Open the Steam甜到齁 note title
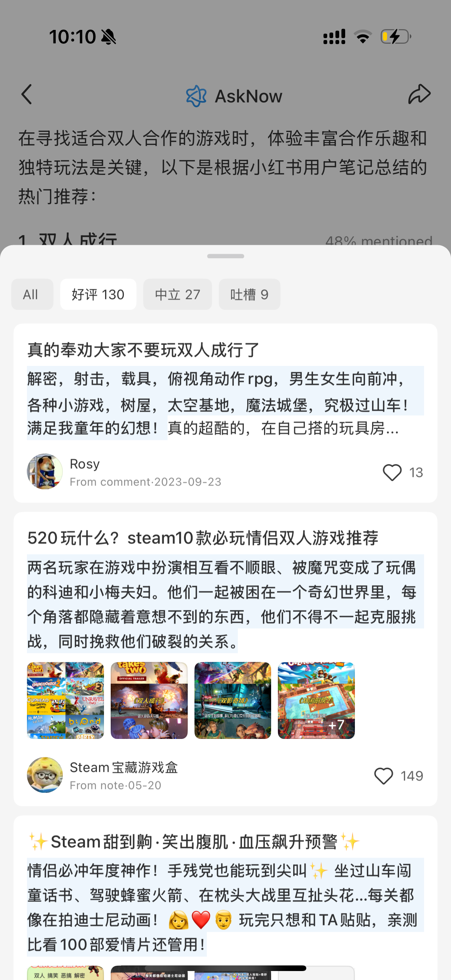Viewport: 451px width, 980px height. (x=194, y=842)
